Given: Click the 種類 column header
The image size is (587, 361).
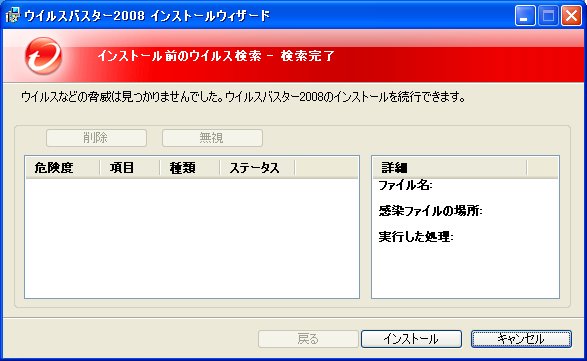Looking at the screenshot, I should (190, 168).
